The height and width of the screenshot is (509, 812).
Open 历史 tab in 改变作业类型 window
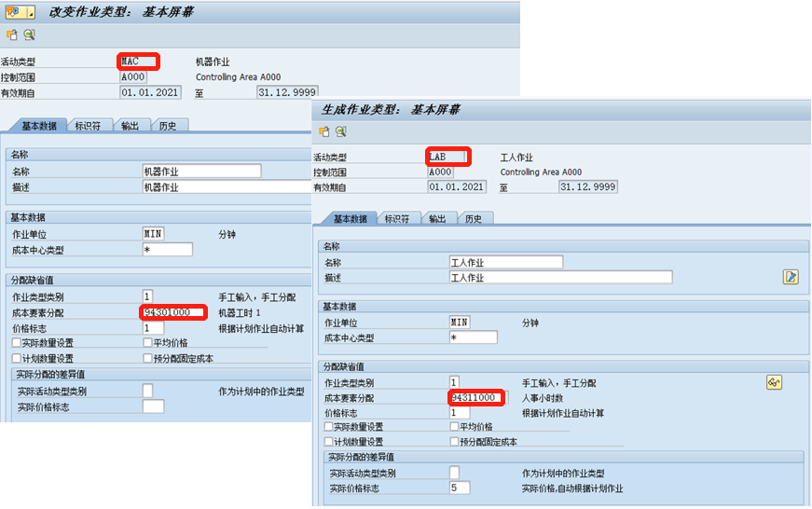click(x=167, y=126)
